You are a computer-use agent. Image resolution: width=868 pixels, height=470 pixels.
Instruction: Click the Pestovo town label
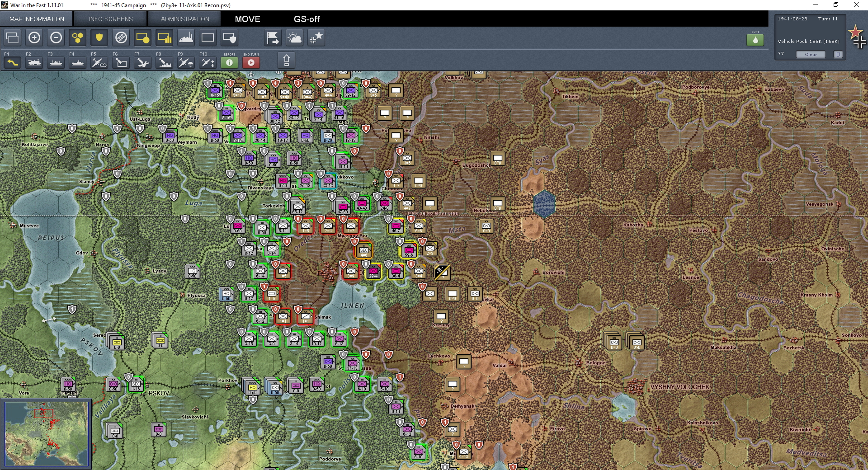[x=698, y=230]
